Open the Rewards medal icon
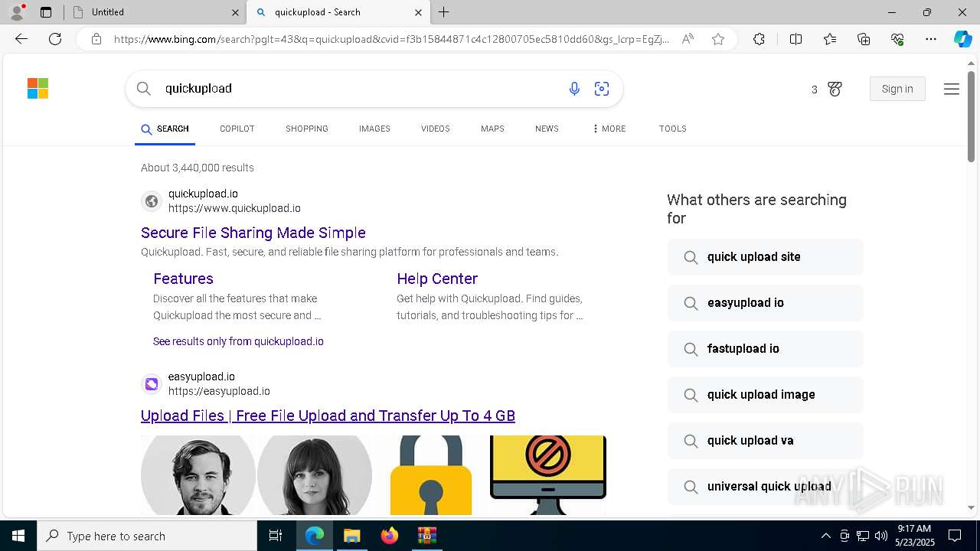Screen dimensions: 980x551 tap(835, 90)
